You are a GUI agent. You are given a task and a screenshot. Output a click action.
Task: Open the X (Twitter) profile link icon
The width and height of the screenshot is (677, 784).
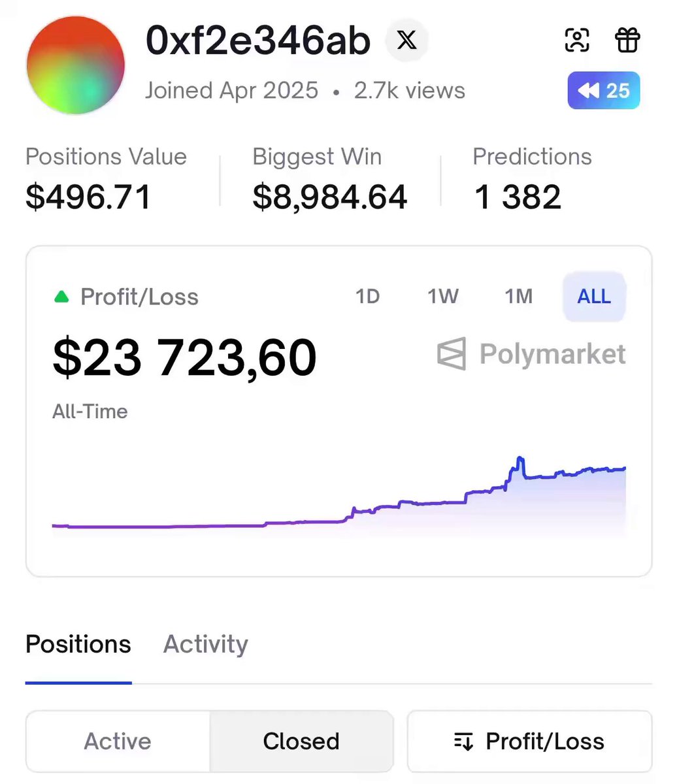[x=406, y=41]
